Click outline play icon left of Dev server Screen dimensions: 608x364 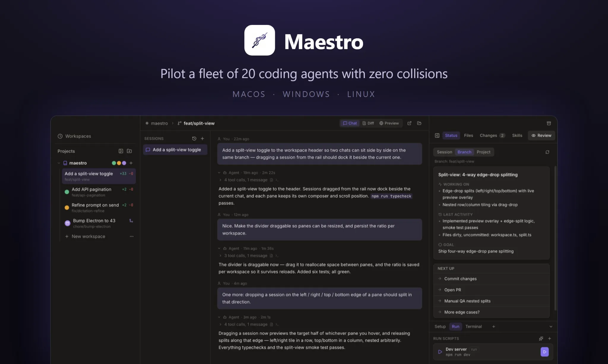pyautogui.click(x=440, y=352)
